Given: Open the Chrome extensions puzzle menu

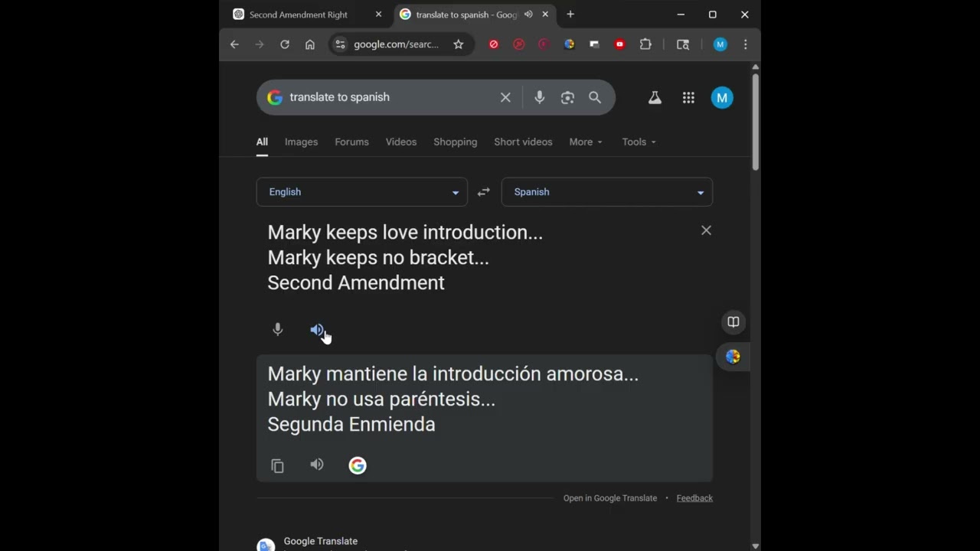Looking at the screenshot, I should point(645,44).
